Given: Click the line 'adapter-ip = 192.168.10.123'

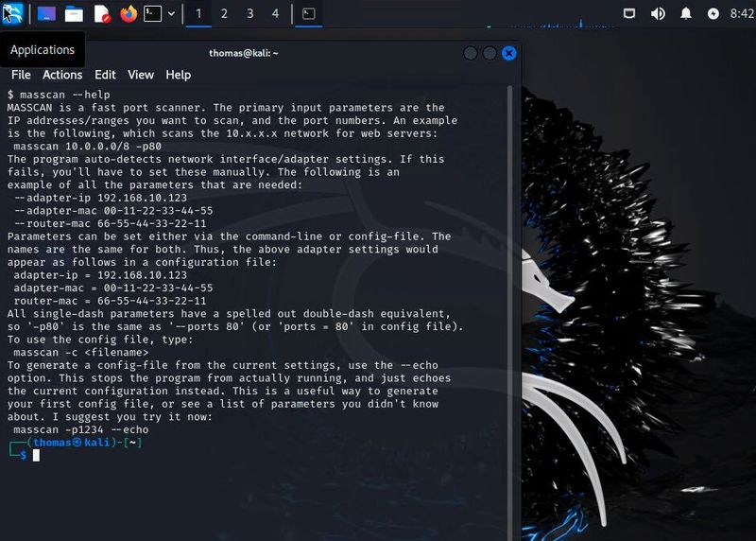Looking at the screenshot, I should (x=100, y=275).
